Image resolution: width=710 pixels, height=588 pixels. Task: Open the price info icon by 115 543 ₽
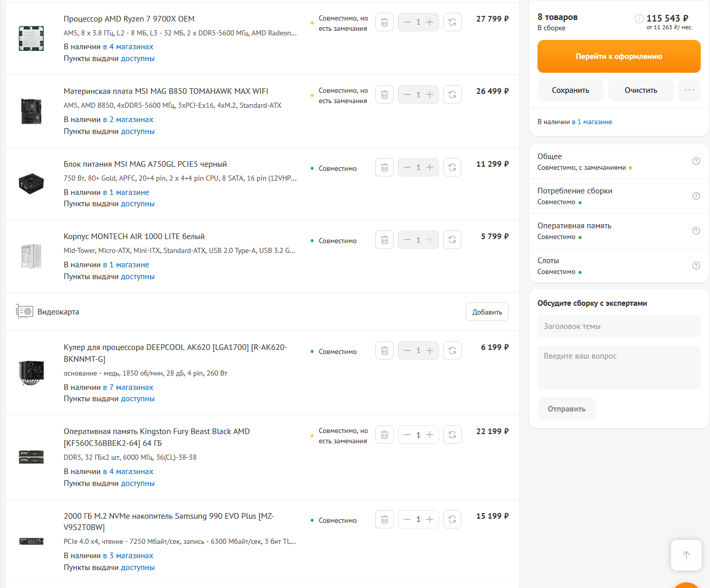pos(639,18)
